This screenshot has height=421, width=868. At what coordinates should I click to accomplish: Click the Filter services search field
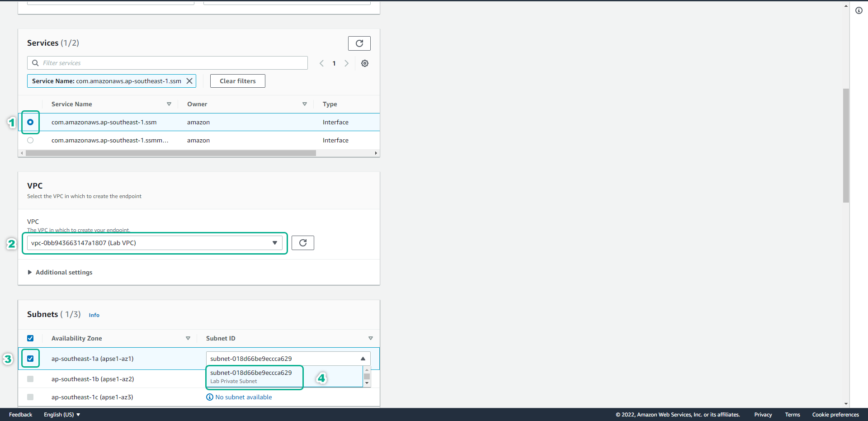172,63
